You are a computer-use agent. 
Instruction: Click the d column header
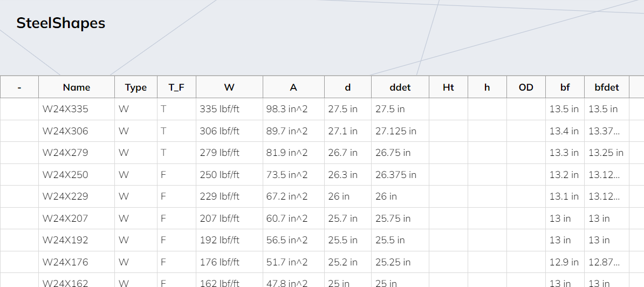348,87
